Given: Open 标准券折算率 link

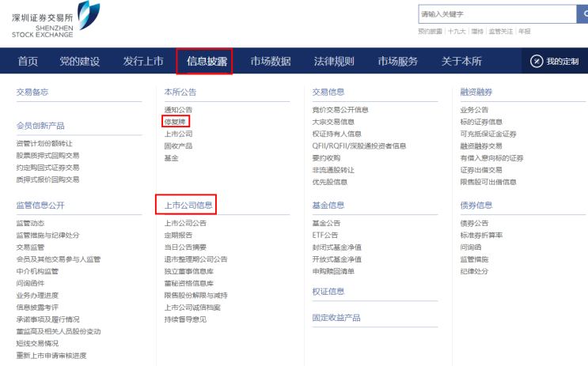Looking at the screenshot, I should coord(481,236).
